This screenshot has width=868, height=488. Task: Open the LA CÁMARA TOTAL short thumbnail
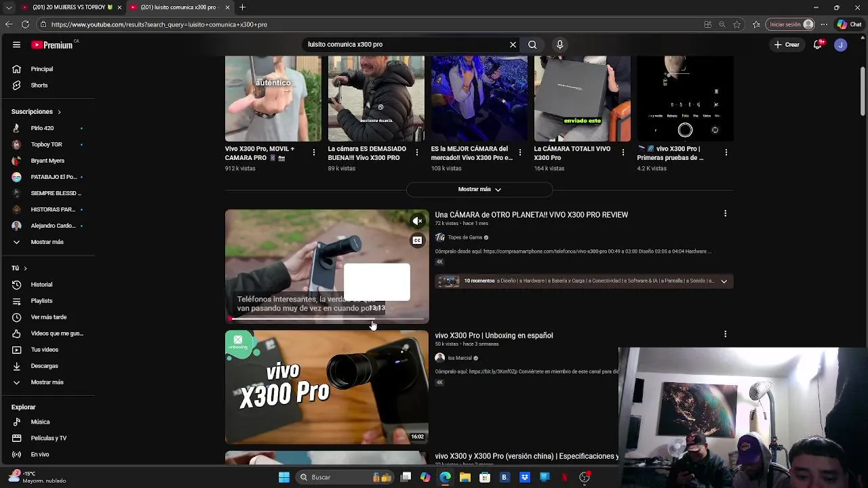click(x=583, y=99)
